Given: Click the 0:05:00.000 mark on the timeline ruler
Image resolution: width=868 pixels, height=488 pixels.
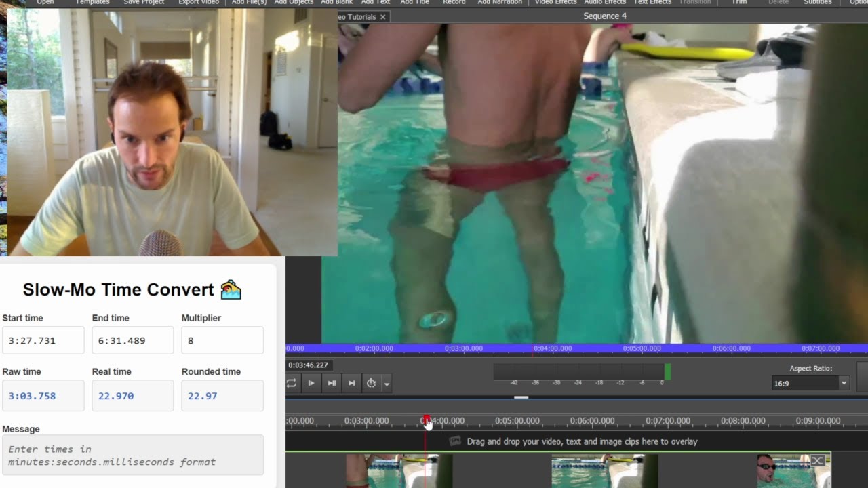Looking at the screenshot, I should (517, 421).
